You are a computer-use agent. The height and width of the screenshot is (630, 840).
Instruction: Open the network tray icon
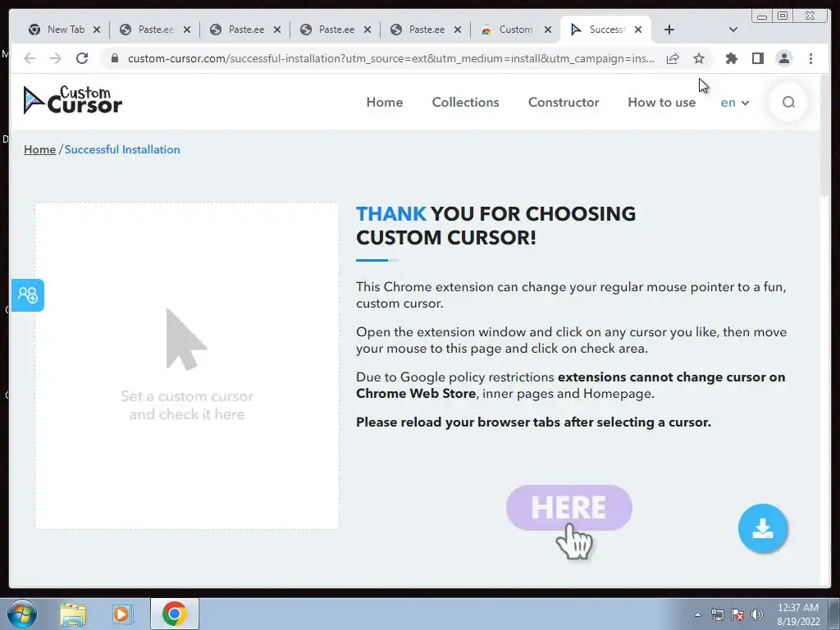point(717,614)
